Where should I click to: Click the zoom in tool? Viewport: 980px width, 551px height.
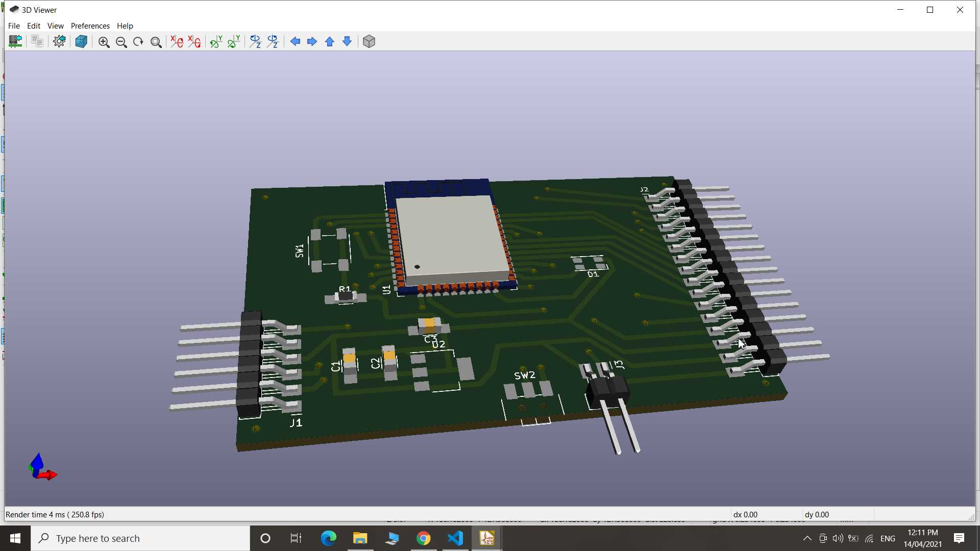(x=103, y=41)
